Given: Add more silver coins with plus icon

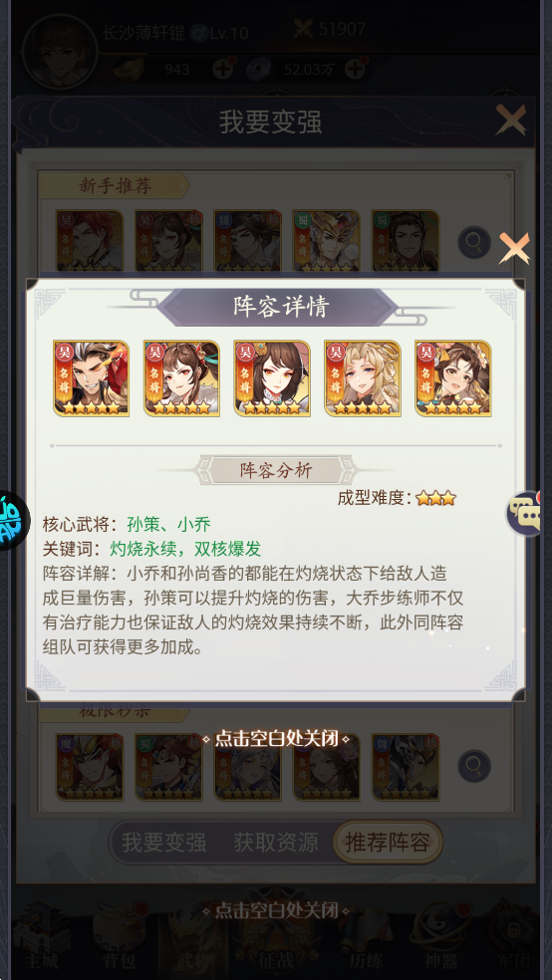Looking at the screenshot, I should pos(355,69).
